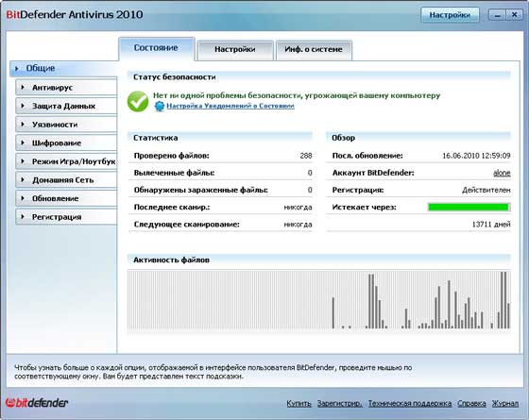Open the Купить link
Viewport: 529px width, 420px height.
299,403
